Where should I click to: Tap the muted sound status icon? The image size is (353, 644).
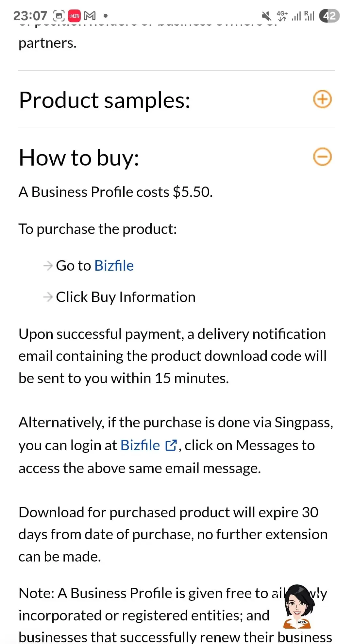coord(266,16)
